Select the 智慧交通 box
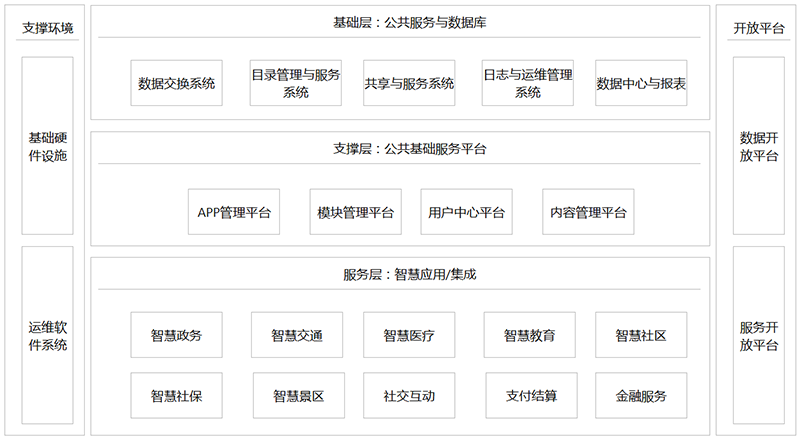Viewport: 800px width, 442px height. [298, 336]
